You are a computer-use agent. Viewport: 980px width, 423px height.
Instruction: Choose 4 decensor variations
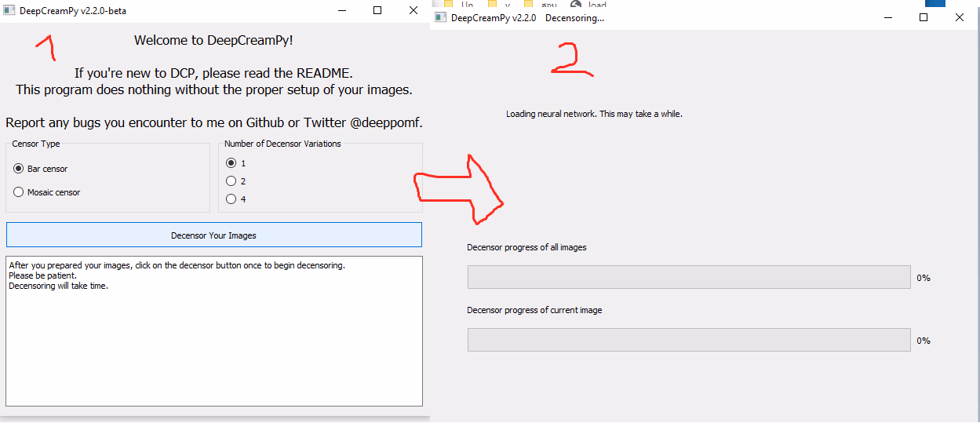(231, 199)
